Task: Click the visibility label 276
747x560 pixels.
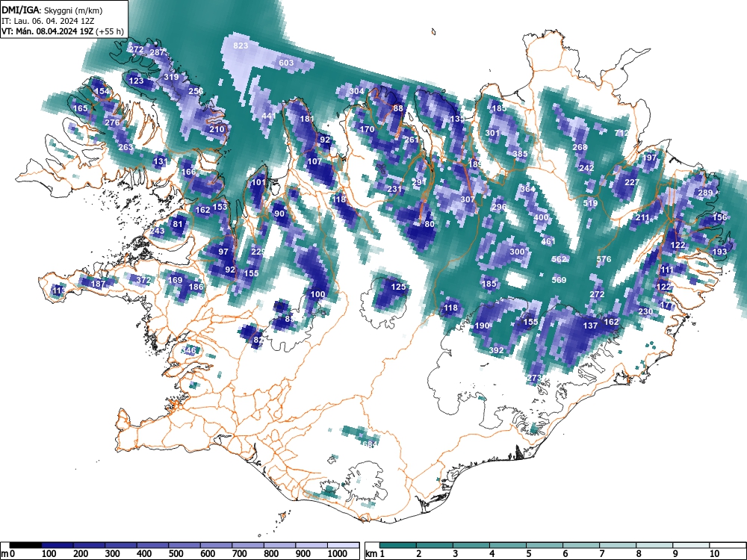Action: pyautogui.click(x=112, y=122)
